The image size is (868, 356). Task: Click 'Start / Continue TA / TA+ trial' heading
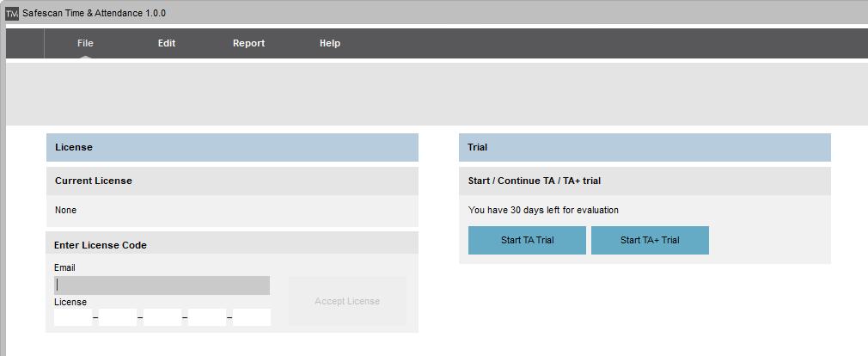(x=535, y=181)
